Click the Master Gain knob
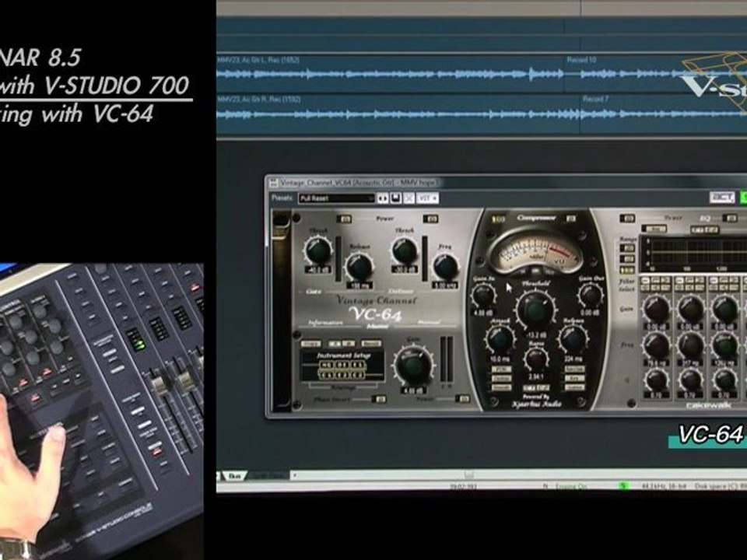 pos(412,366)
